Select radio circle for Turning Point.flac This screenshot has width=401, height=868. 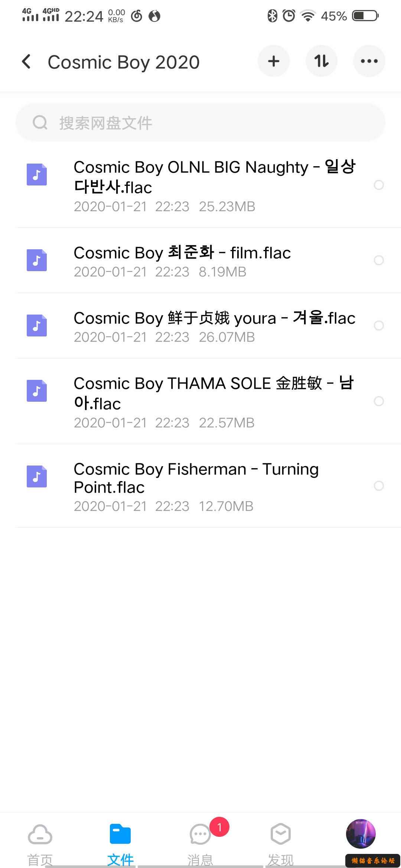pyautogui.click(x=379, y=486)
